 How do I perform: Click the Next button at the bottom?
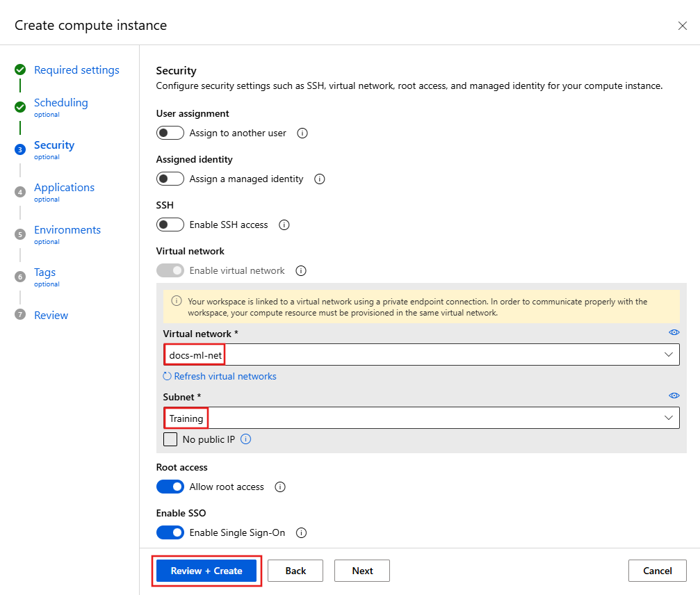pos(361,570)
